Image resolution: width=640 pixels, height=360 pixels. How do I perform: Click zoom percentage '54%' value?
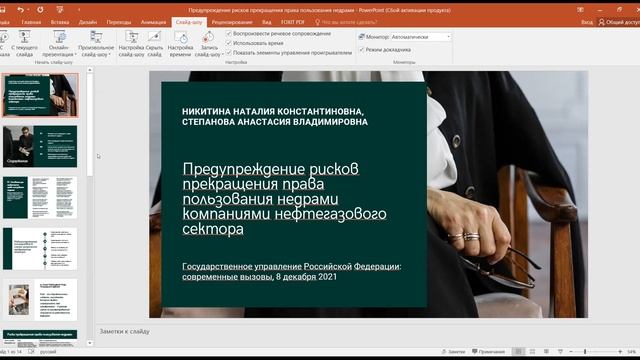tap(631, 351)
